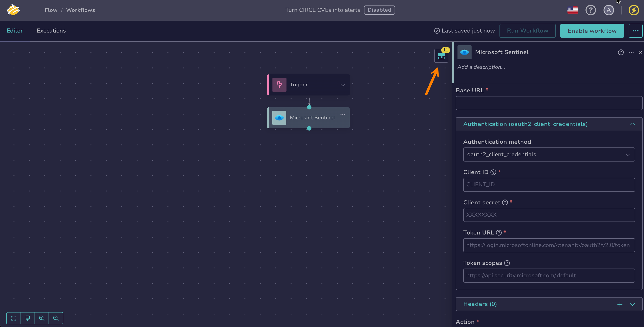Screen dimensions: 644x327
Task: Show help tooltip for Token scopes
Action: (507, 263)
